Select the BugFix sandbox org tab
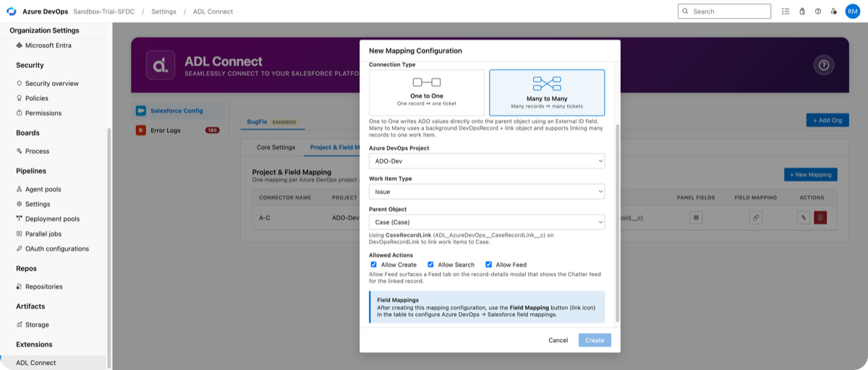The image size is (868, 370). (x=272, y=122)
